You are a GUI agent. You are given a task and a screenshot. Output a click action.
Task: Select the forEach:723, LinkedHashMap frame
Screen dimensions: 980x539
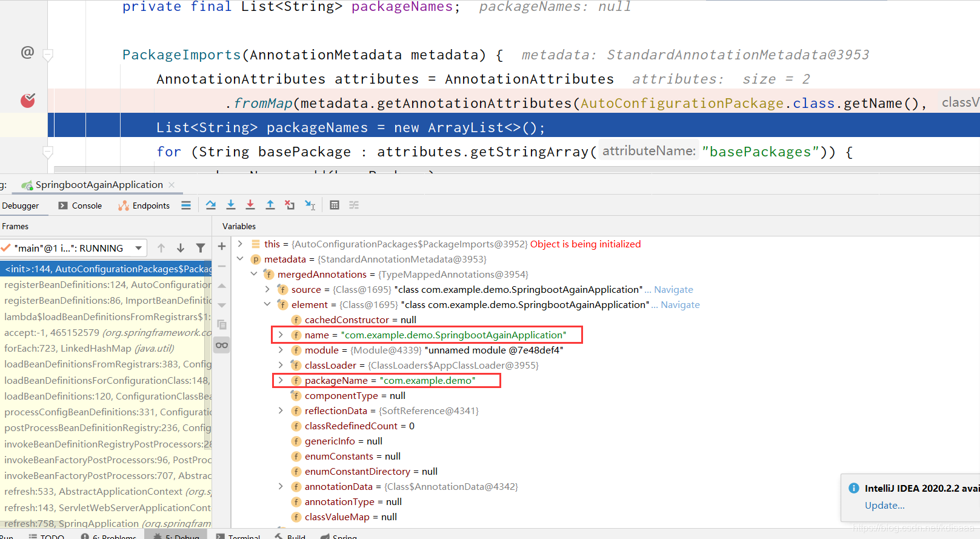pos(106,348)
